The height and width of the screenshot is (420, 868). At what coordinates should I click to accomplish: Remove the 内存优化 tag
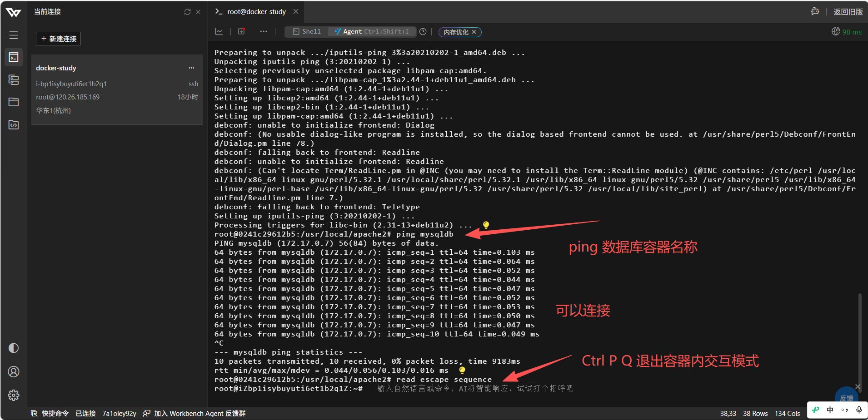click(x=474, y=32)
